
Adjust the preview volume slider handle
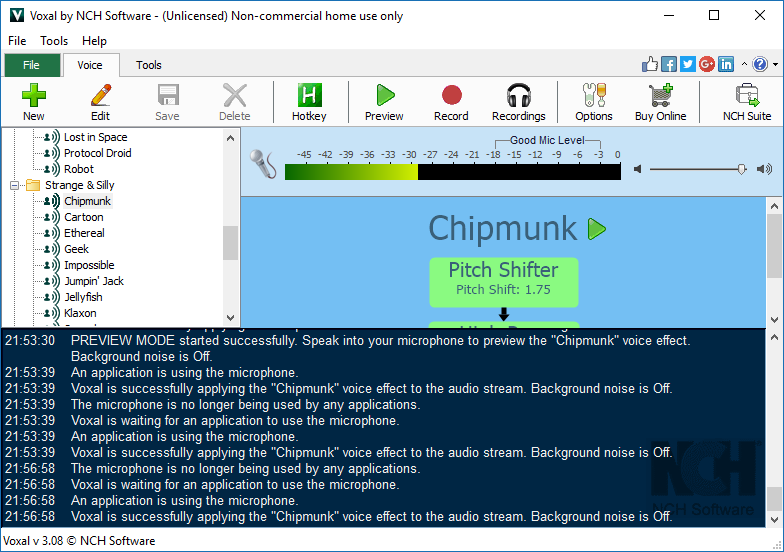click(742, 170)
